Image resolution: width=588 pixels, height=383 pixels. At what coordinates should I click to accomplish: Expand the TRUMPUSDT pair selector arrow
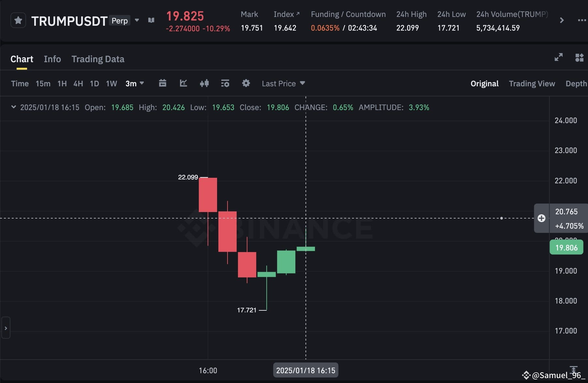coord(137,20)
